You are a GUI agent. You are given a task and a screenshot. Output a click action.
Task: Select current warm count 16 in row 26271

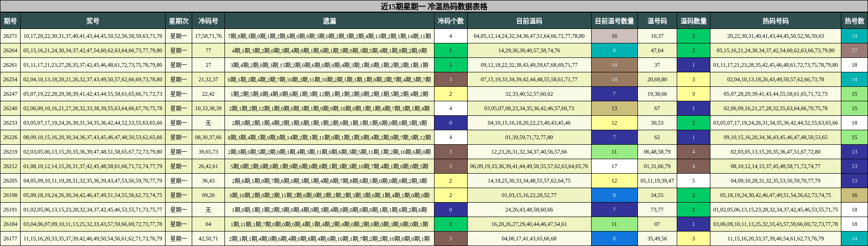coord(614,36)
